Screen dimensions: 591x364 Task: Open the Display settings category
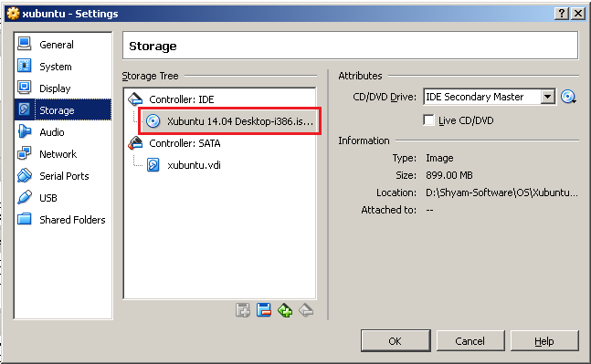click(x=63, y=88)
